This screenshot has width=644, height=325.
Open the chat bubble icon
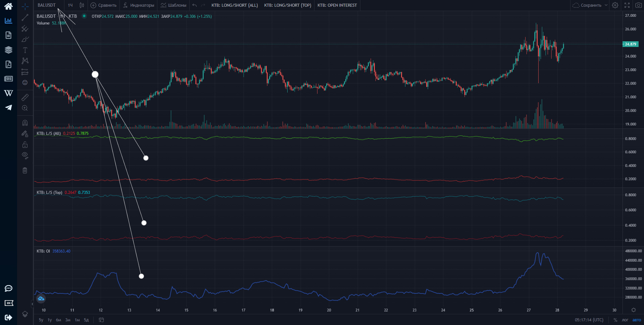[x=8, y=288]
